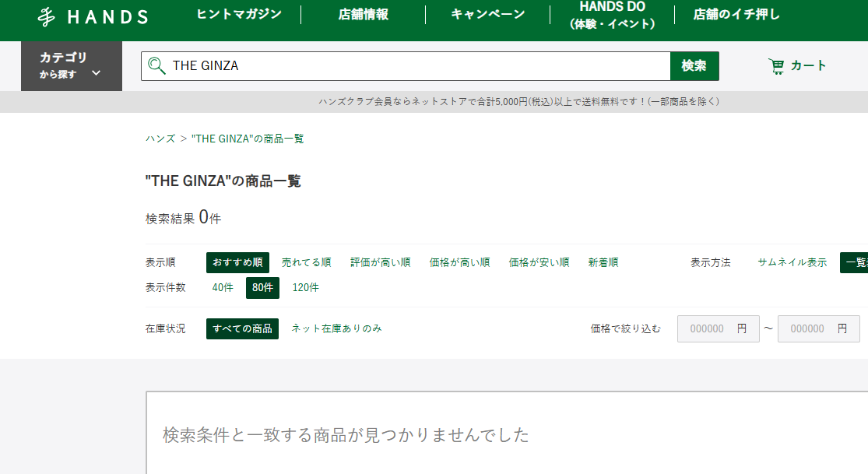Follow the "THE GINZA"の商品一覧 breadcrumb link
The height and width of the screenshot is (474, 868).
pos(248,139)
